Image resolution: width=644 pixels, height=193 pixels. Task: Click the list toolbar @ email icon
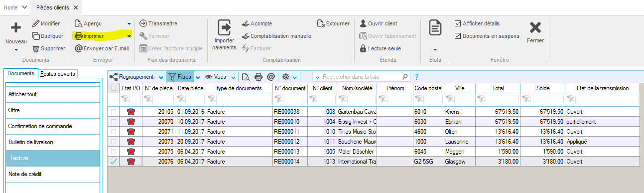pos(271,77)
